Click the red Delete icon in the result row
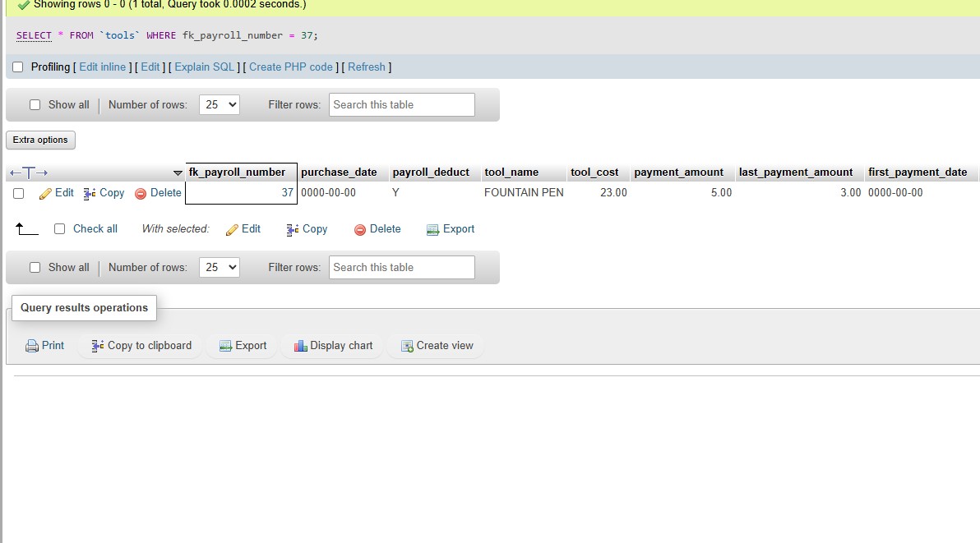Screen dimensions: 980x543 pyautogui.click(x=141, y=194)
